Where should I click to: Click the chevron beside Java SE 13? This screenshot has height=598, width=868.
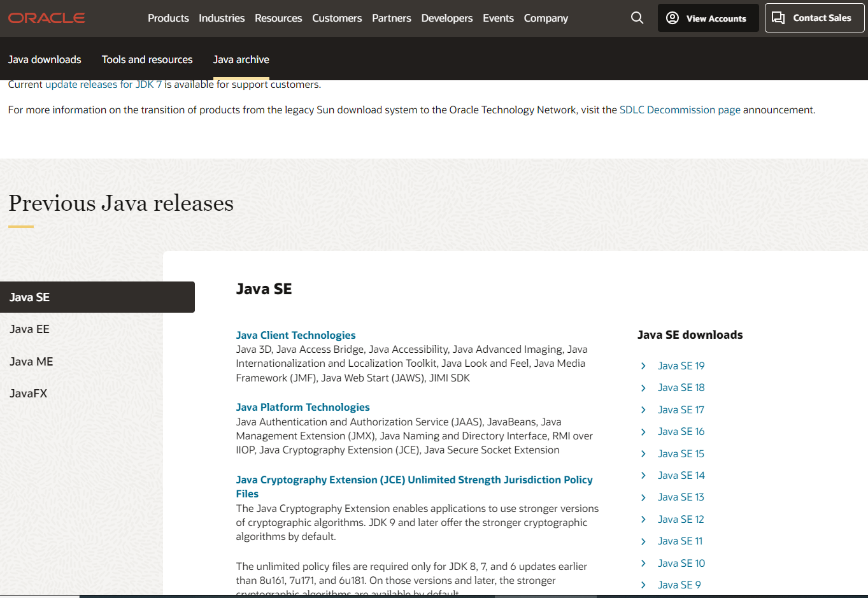tap(643, 497)
